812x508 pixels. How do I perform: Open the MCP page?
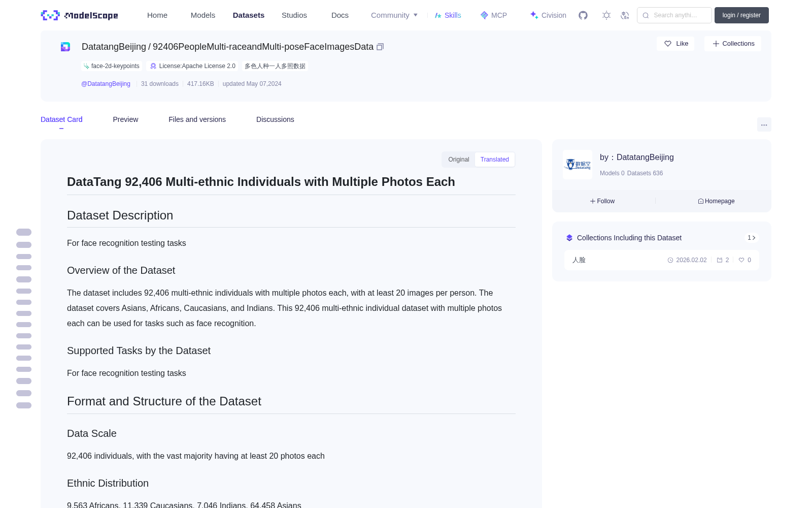click(x=494, y=15)
